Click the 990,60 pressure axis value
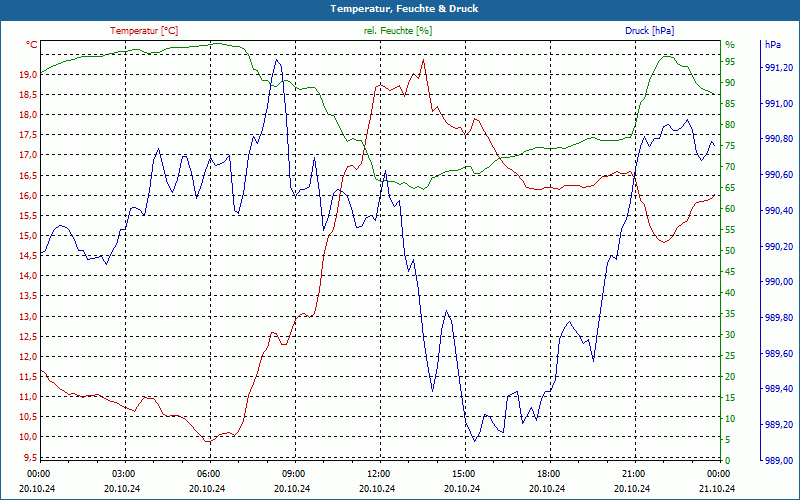 tap(779, 175)
